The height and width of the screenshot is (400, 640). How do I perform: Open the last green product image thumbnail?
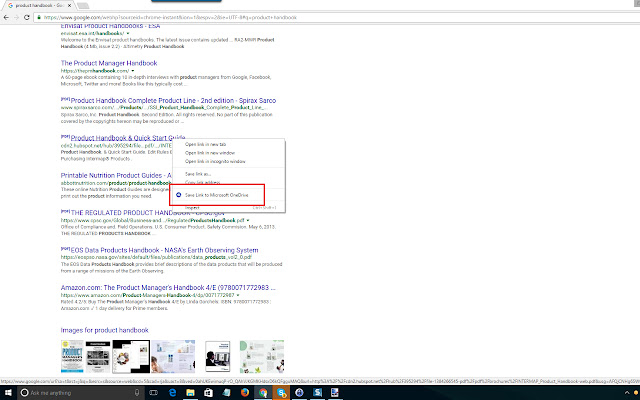pos(262,356)
